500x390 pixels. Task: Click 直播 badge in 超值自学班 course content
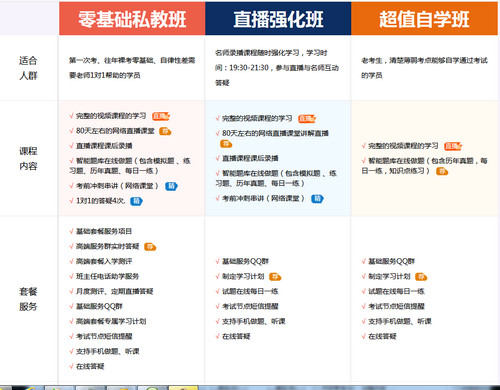(x=453, y=146)
